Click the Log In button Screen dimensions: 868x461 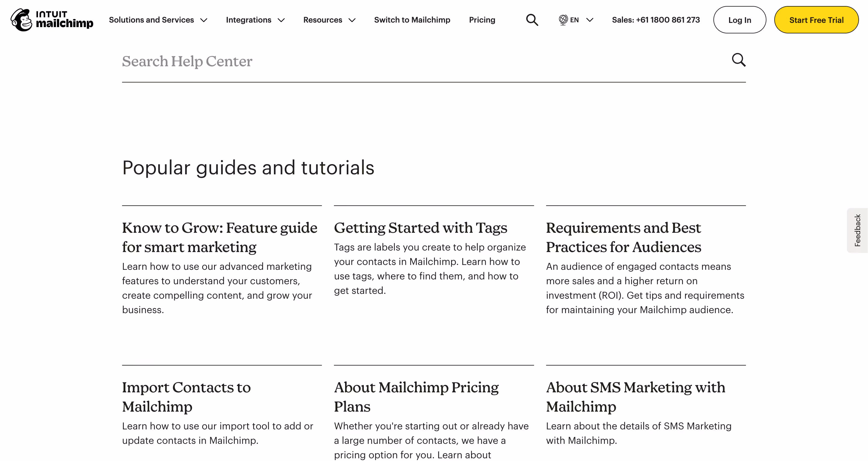(740, 20)
